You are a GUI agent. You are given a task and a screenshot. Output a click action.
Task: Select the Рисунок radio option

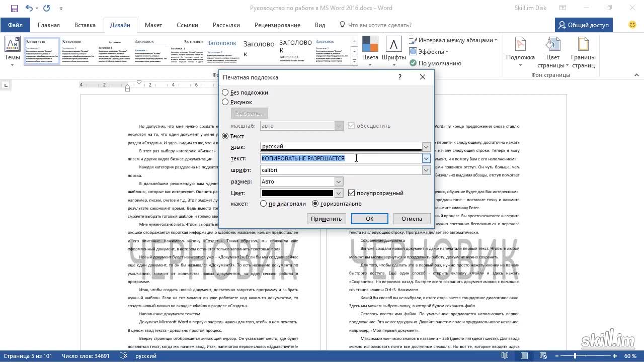pyautogui.click(x=225, y=102)
